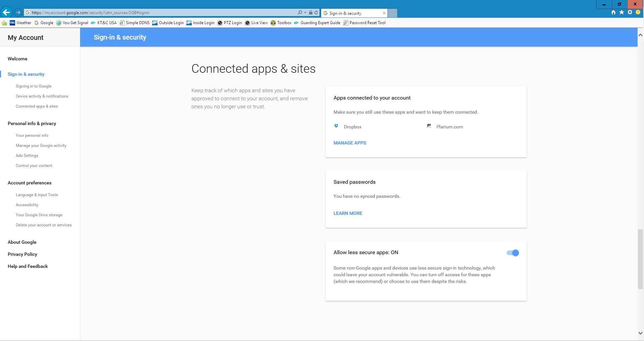Open Favorites star icon in toolbar

(622, 12)
